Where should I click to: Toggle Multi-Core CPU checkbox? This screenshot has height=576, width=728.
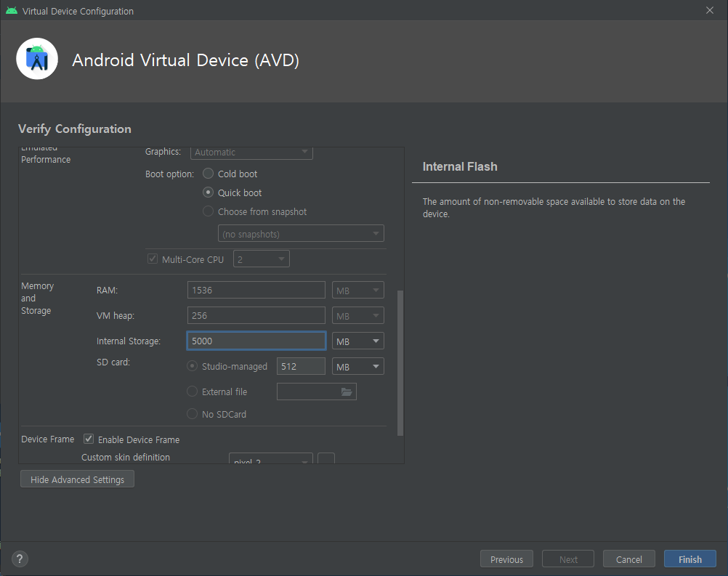pyautogui.click(x=153, y=259)
